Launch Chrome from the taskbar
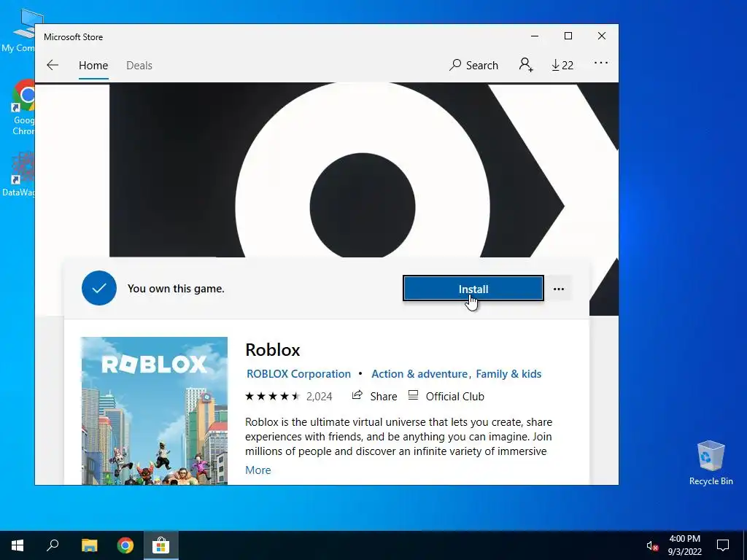The width and height of the screenshot is (747, 560). coord(125,545)
